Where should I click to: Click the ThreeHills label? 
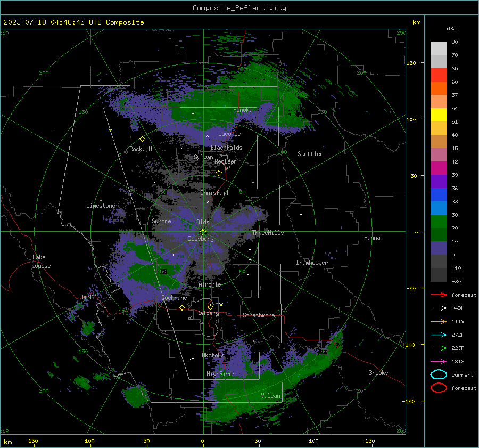[268, 233]
